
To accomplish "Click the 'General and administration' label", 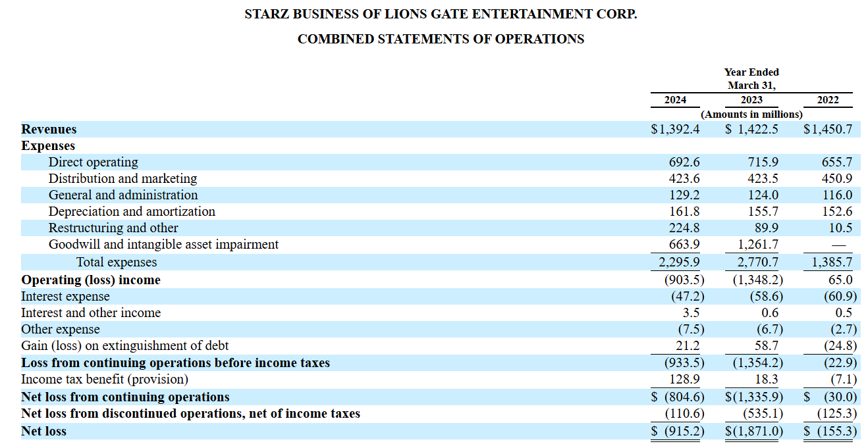I will (x=122, y=195).
